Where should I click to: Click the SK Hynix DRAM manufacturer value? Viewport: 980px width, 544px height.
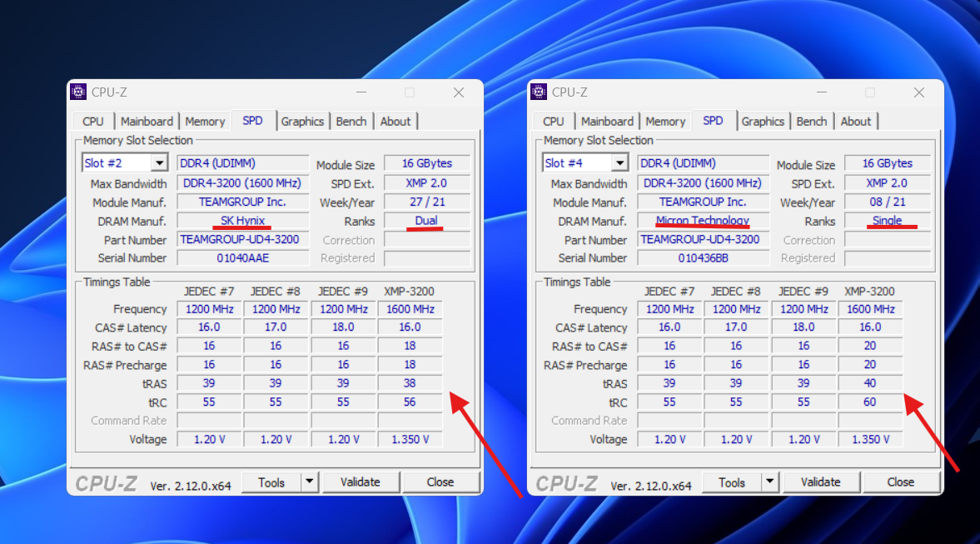(242, 221)
